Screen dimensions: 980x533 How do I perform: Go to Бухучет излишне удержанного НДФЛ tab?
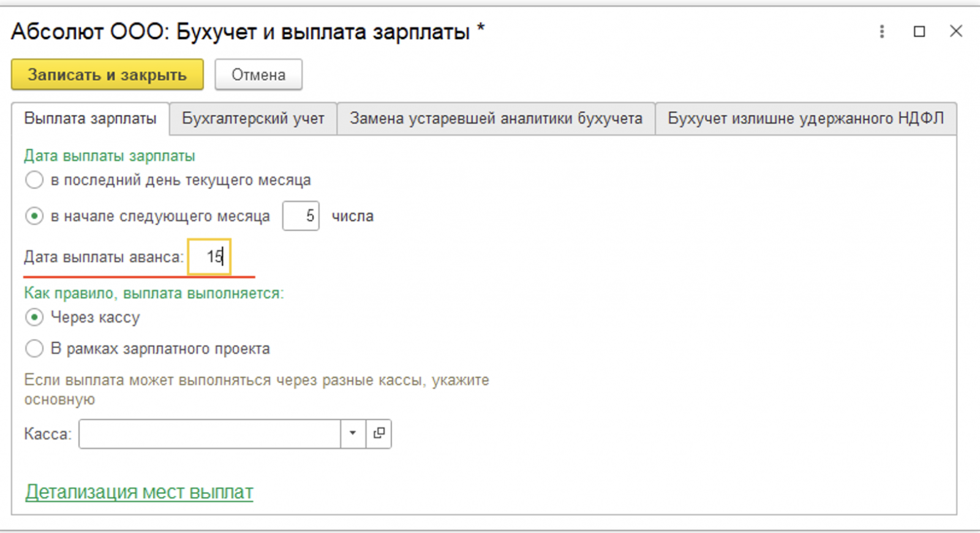click(805, 118)
